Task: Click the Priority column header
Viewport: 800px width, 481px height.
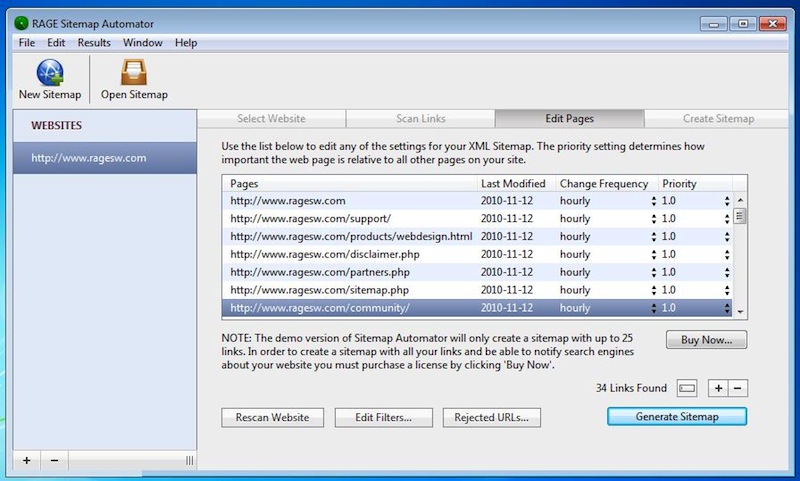Action: (695, 184)
